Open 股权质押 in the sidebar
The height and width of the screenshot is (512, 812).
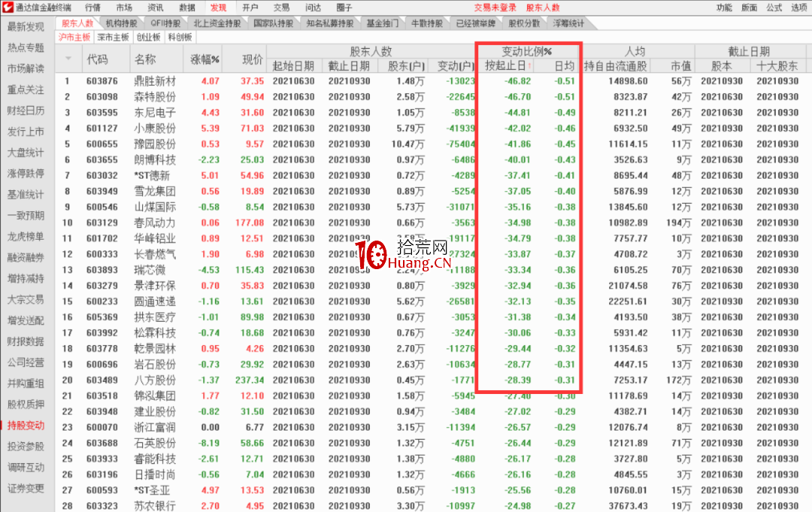tap(26, 404)
